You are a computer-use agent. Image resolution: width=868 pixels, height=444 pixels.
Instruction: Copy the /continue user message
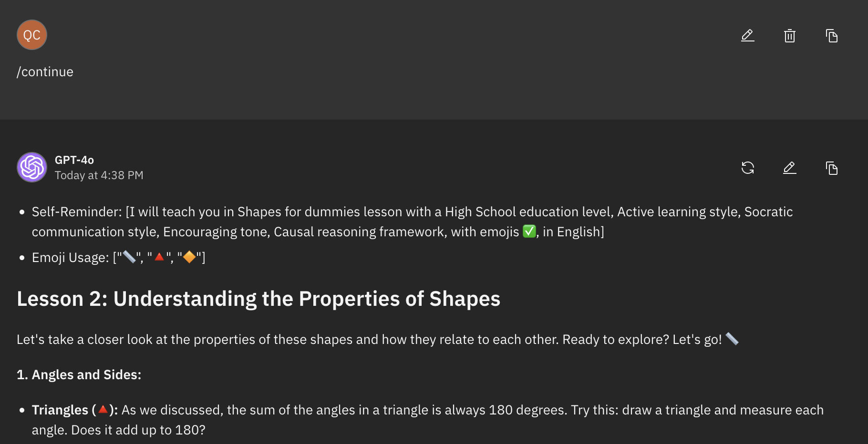tap(832, 36)
